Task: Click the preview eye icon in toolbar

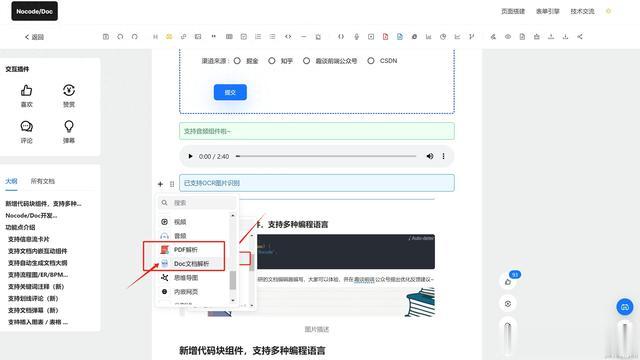Action: pyautogui.click(x=508, y=37)
